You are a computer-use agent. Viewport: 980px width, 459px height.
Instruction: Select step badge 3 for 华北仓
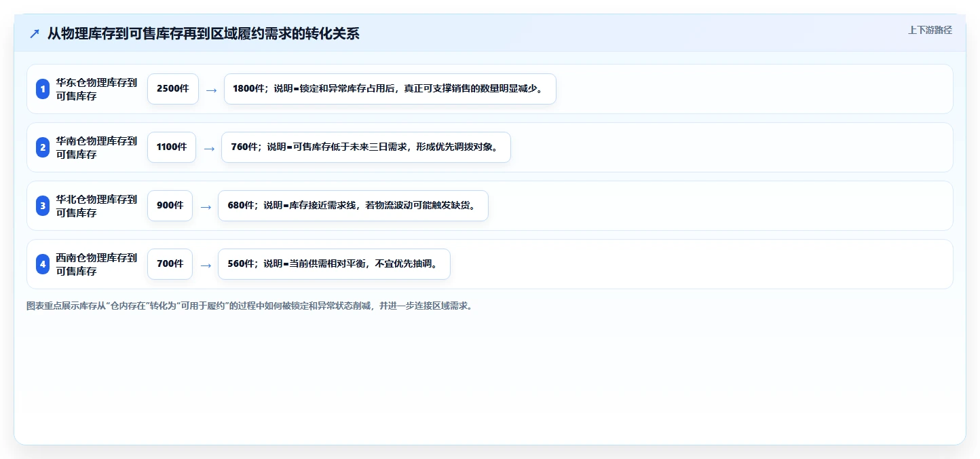coord(43,206)
